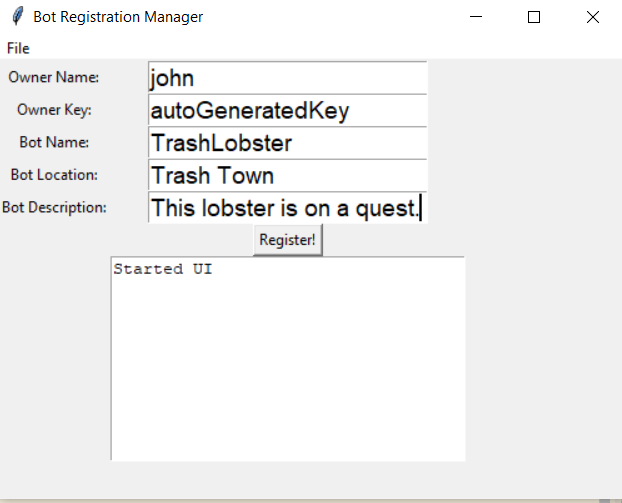Screen dimensions: 622x503
Task: Focus the Owner Name field containing john
Action: tap(288, 78)
